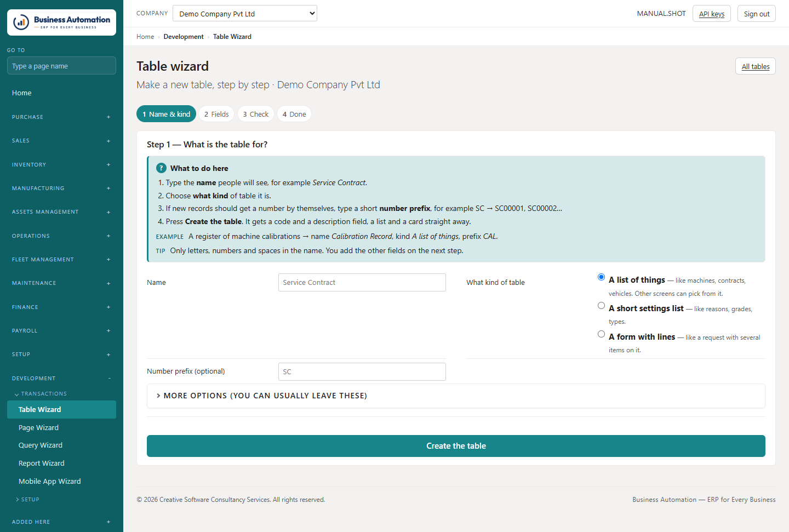Expand the Maintenance sidebar section

click(x=61, y=283)
